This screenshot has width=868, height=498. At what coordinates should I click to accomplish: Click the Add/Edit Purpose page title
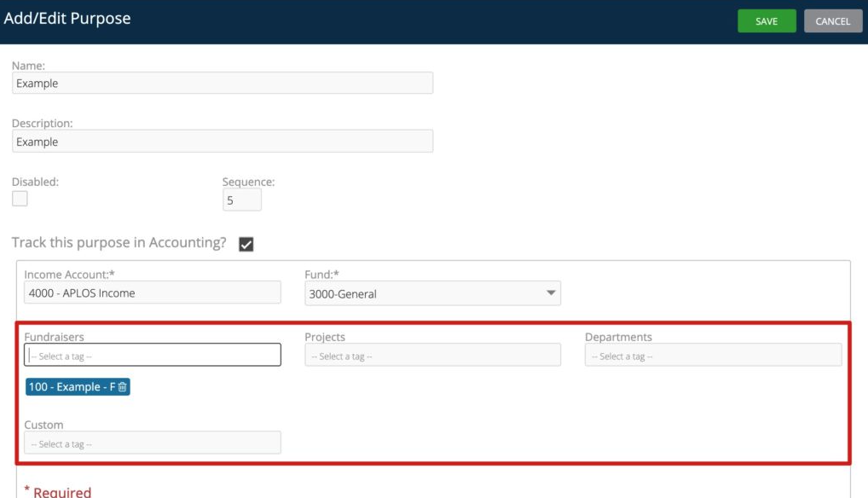(67, 19)
